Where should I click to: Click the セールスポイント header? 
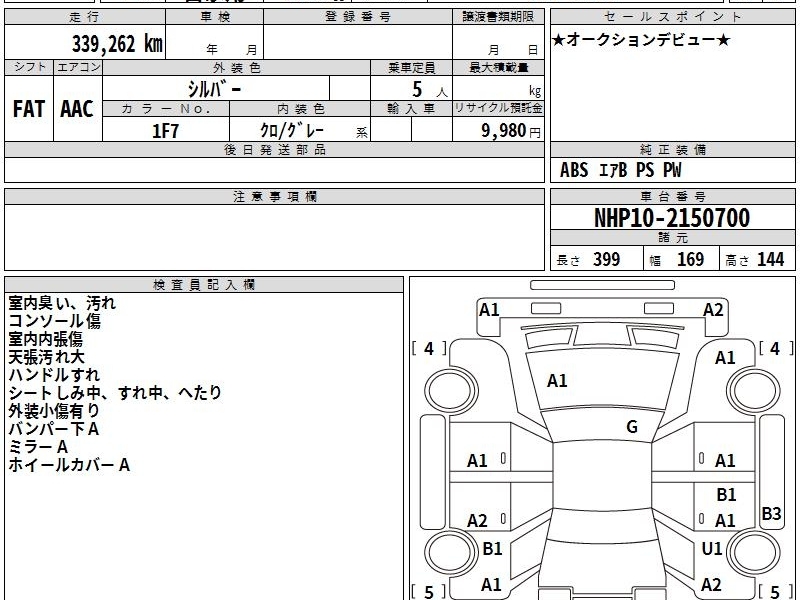click(x=672, y=17)
